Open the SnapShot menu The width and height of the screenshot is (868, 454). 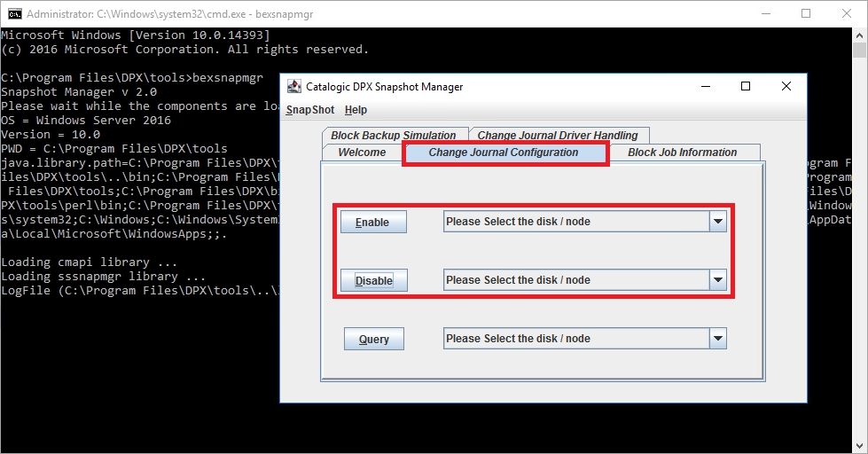click(x=309, y=110)
